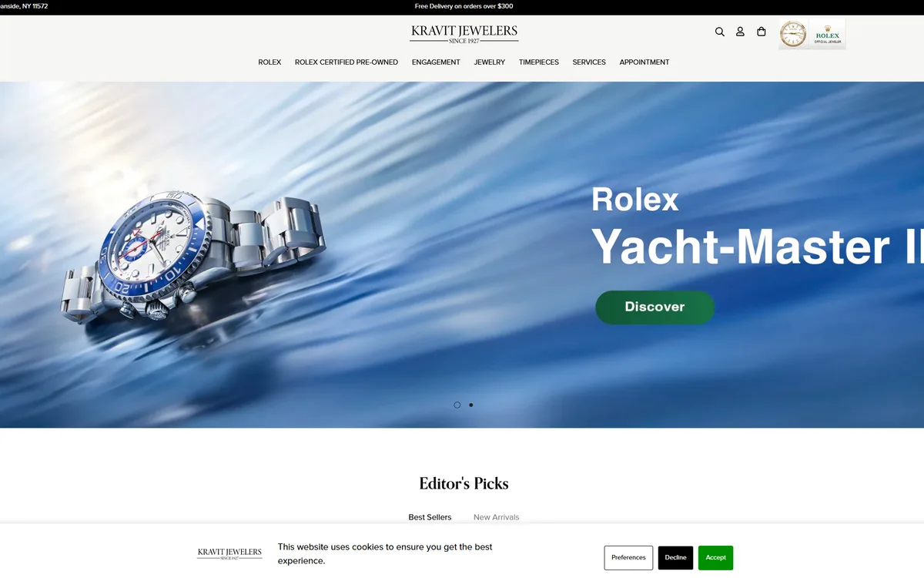Viewport: 924px width, 578px height.
Task: Open the APPOINTMENT menu item
Action: click(644, 62)
